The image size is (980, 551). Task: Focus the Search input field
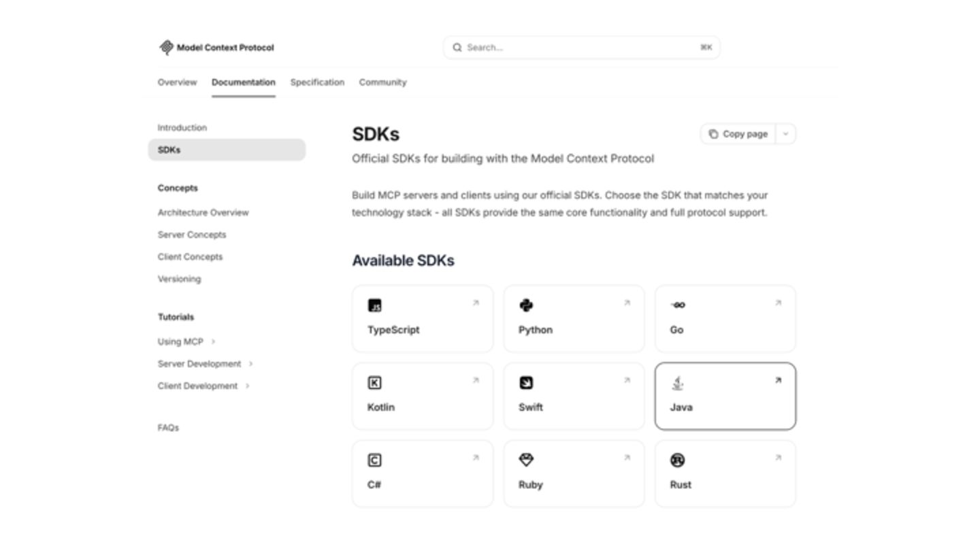click(578, 48)
